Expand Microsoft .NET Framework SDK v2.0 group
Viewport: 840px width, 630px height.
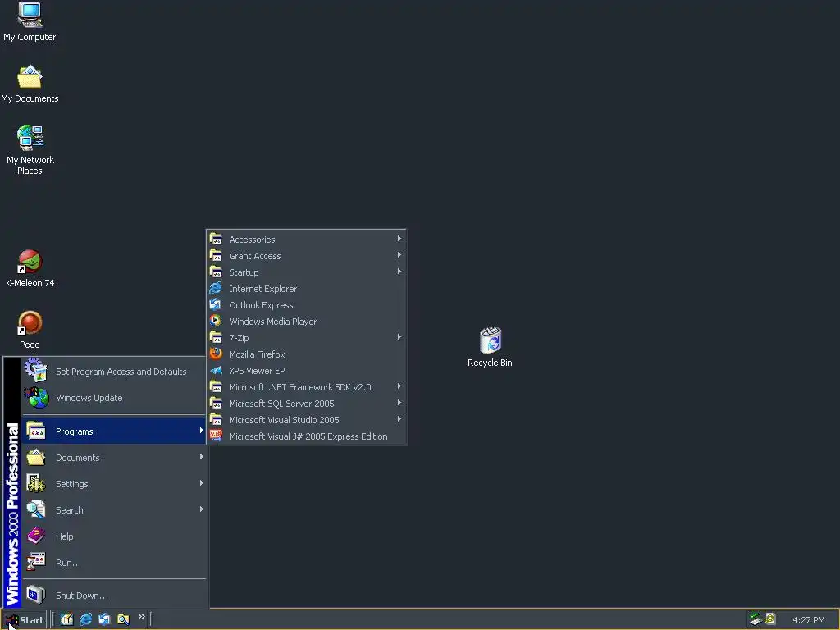click(x=306, y=387)
